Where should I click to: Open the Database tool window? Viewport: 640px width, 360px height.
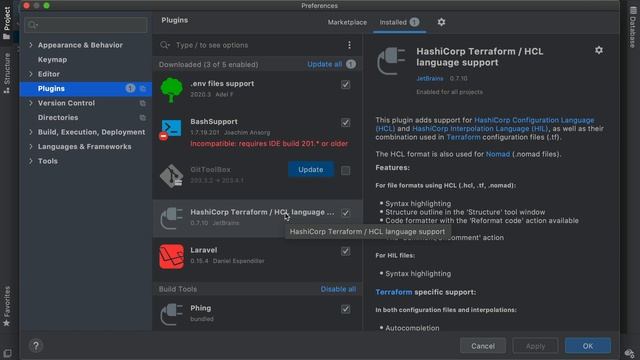633,28
